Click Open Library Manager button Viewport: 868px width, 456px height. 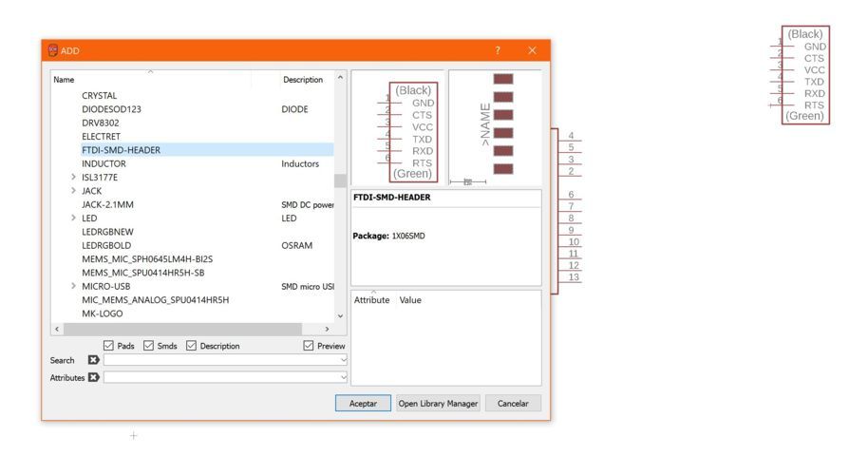pos(438,404)
